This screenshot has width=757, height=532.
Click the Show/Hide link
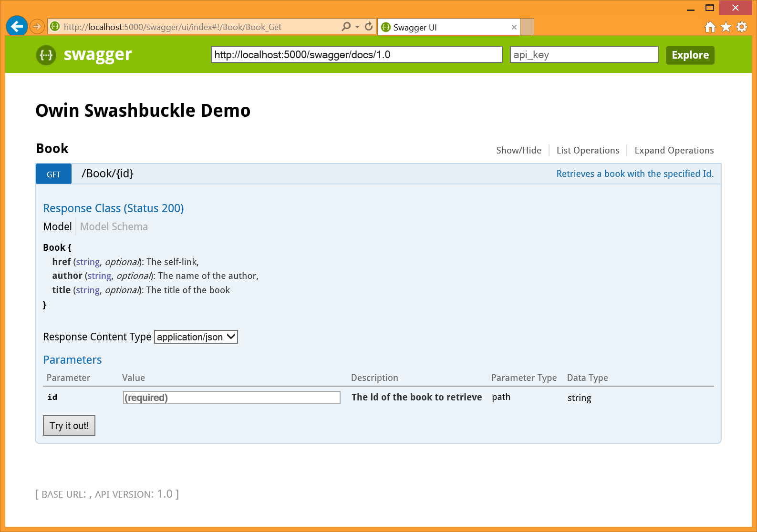tap(518, 150)
